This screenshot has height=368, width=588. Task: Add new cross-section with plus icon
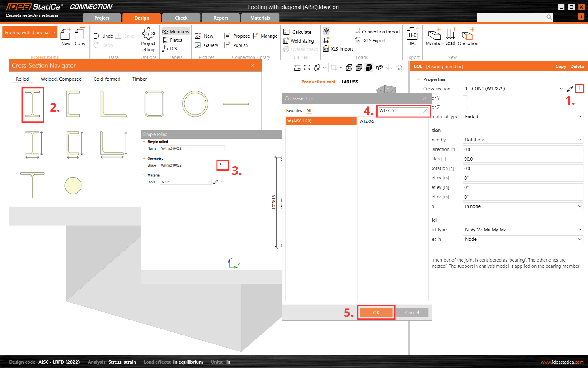[x=579, y=88]
